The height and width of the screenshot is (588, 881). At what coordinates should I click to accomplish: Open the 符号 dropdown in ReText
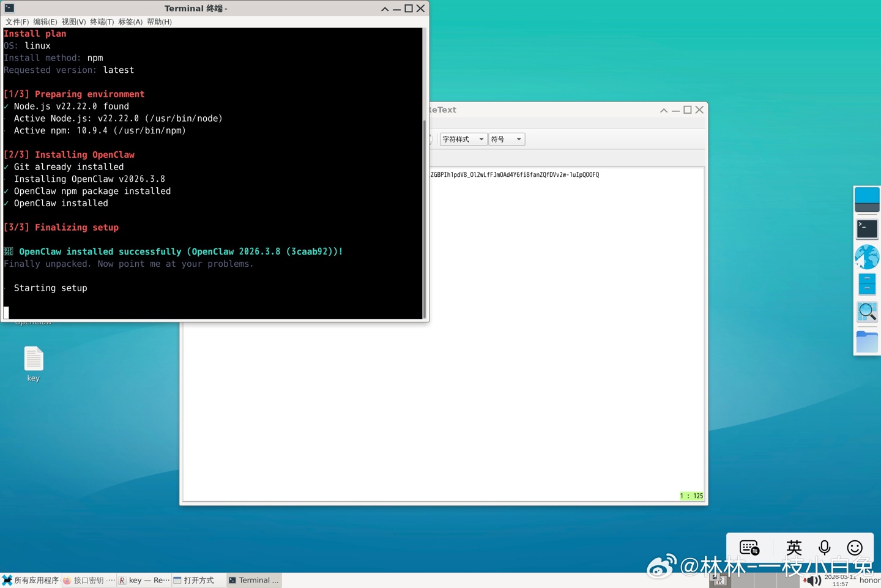pos(506,139)
